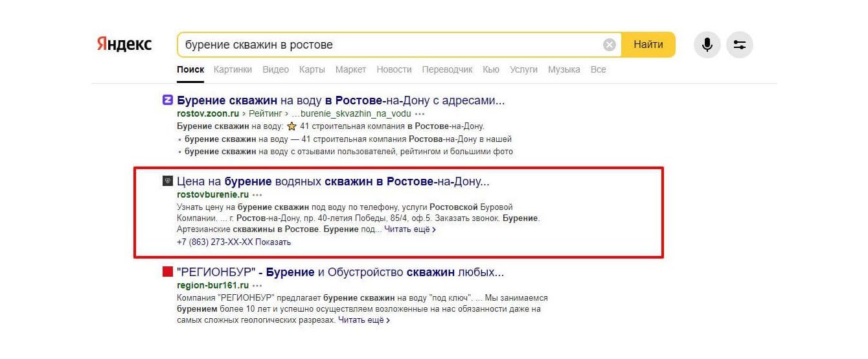The height and width of the screenshot is (359, 868).
Task: Open the rostov.zoon.ru domain link
Action: point(207,113)
